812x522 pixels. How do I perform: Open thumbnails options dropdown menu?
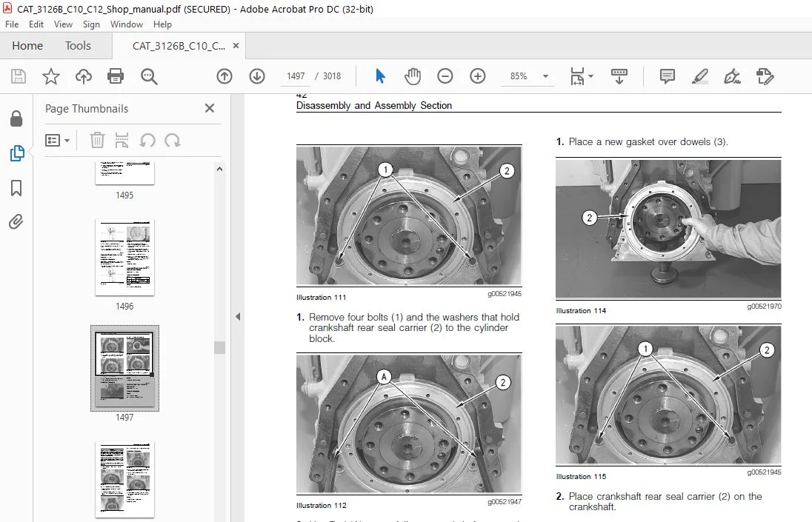coord(58,140)
